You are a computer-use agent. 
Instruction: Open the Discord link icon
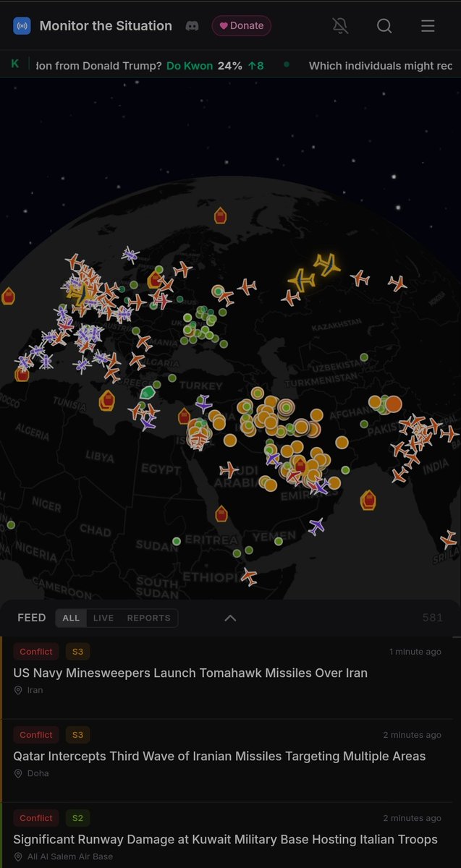(193, 26)
